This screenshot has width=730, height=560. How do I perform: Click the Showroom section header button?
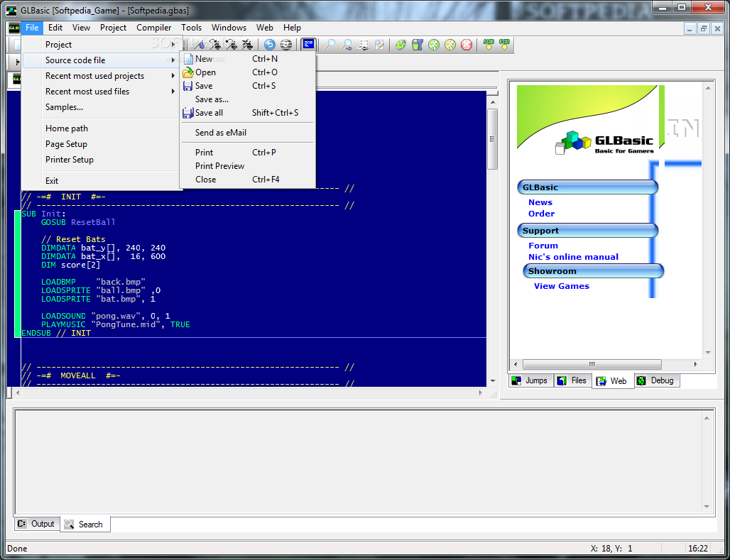click(593, 271)
